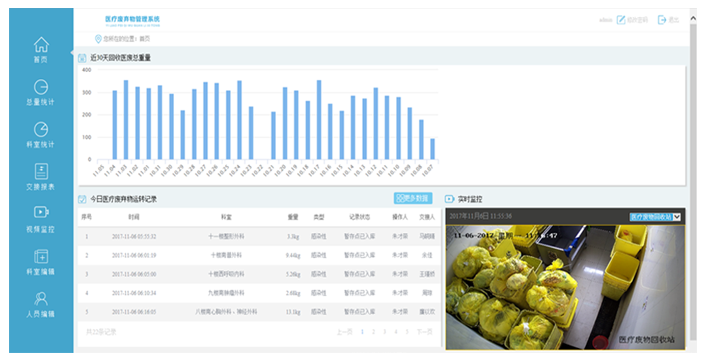The height and width of the screenshot is (364, 705).
Task: Open the 人员编辑 personnel icon
Action: pyautogui.click(x=41, y=299)
